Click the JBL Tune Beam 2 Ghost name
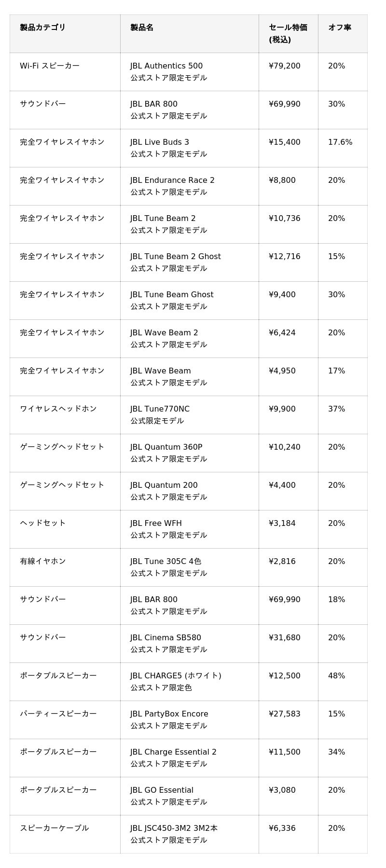Screen dimensions: 386x868 click(175, 257)
